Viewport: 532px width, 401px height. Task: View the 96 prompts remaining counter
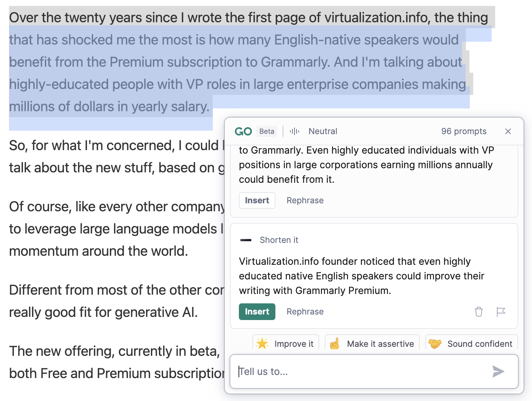(464, 131)
